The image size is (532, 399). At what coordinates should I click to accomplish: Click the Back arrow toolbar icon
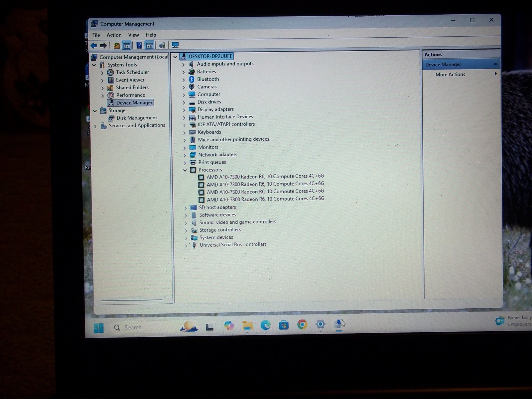[x=94, y=46]
